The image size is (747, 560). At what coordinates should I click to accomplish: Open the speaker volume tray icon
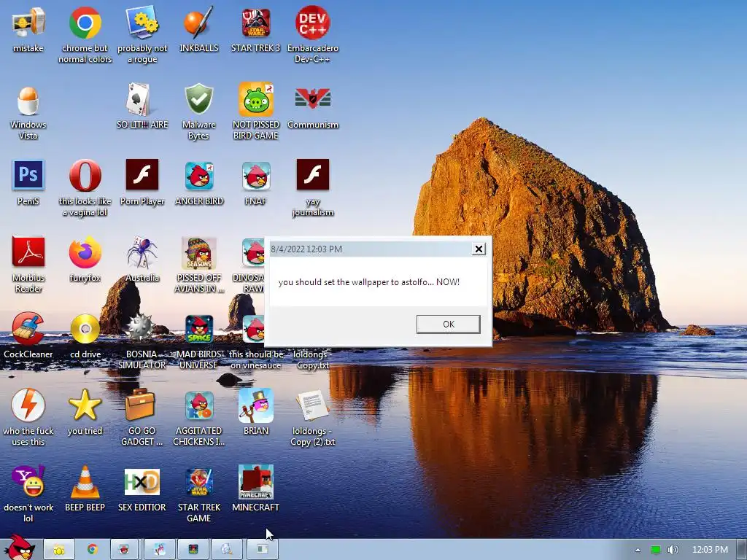pos(673,550)
